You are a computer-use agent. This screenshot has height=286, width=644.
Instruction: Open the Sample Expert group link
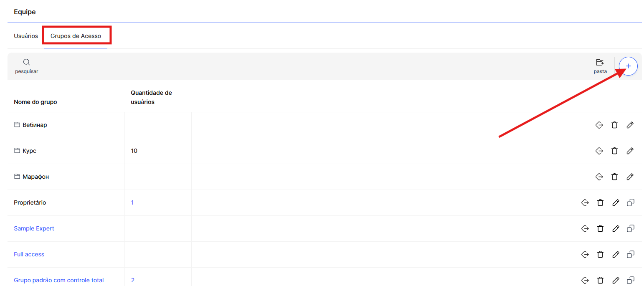click(x=34, y=228)
